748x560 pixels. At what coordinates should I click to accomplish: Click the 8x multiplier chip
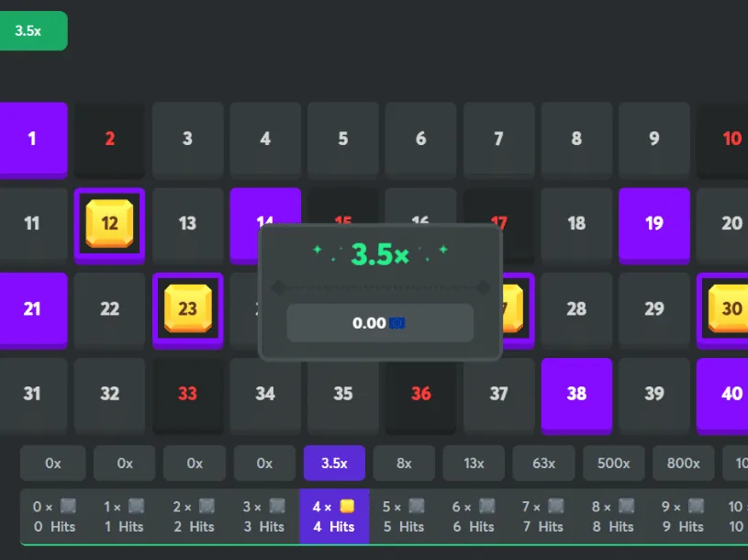404,464
